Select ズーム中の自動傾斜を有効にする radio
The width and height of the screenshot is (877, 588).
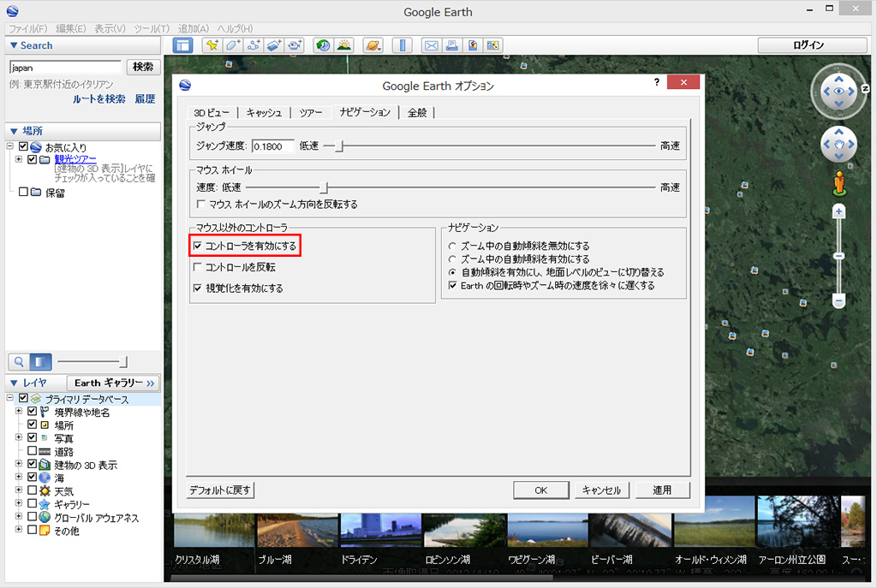tap(452, 258)
